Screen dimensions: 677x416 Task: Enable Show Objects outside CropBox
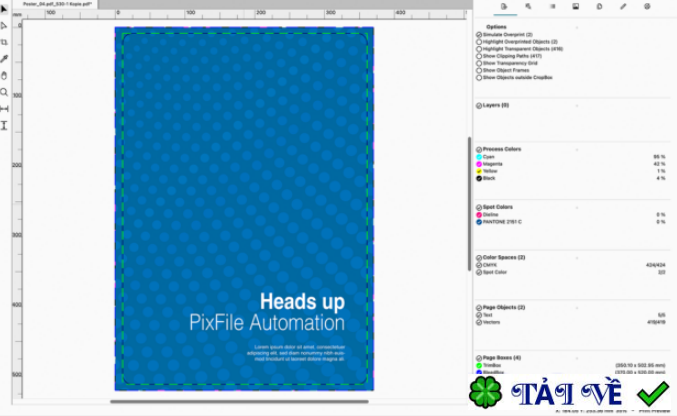click(479, 78)
